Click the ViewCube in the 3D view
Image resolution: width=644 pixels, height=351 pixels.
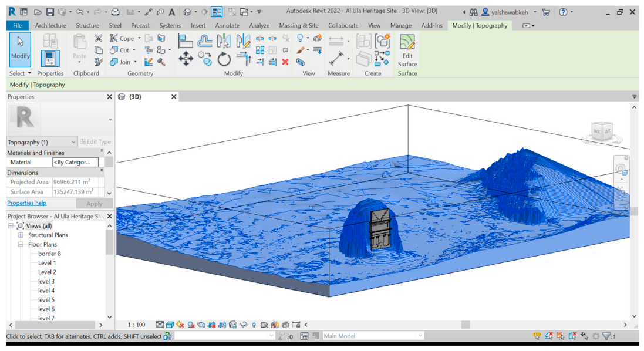[602, 131]
